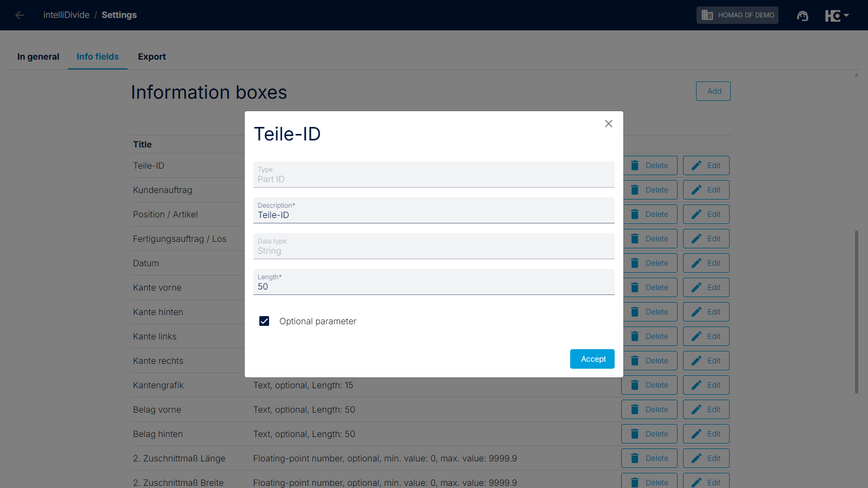Click pencil icon for Kante vorne row
Image resolution: width=868 pixels, height=488 pixels.
tap(697, 287)
